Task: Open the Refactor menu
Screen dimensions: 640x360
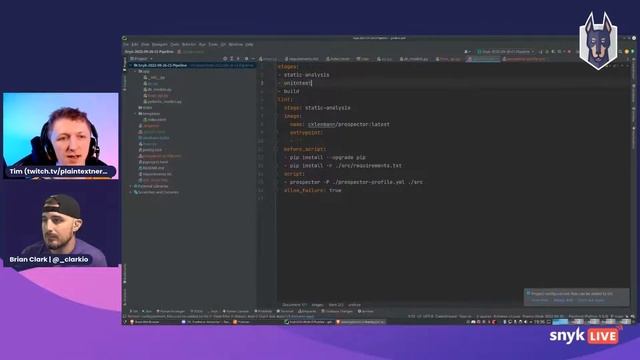Action: pos(189,44)
